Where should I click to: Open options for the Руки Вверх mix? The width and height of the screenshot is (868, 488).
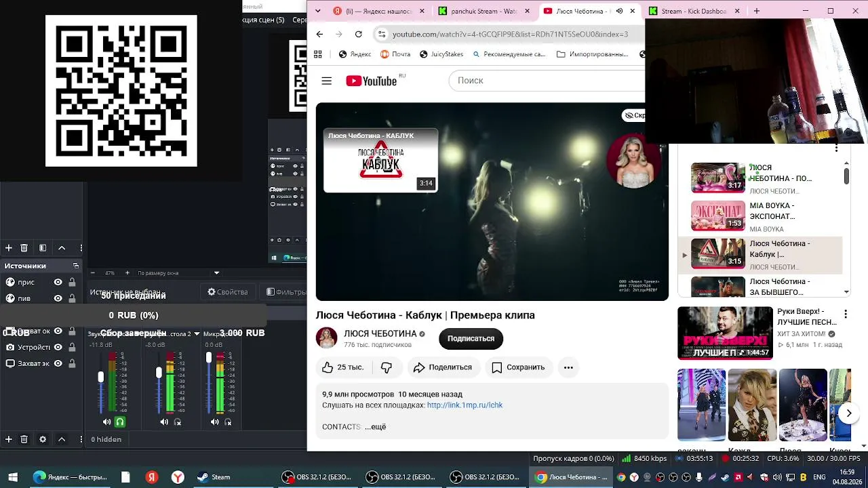tap(846, 314)
